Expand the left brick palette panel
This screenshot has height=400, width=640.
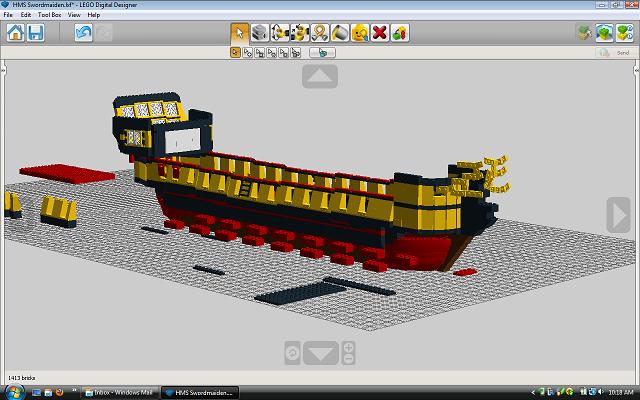click(3, 70)
